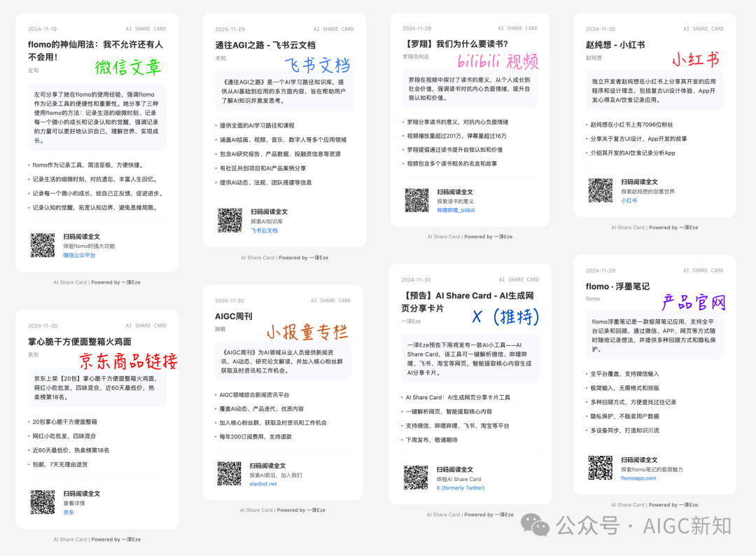Click bullet 介绍其开发的AI饮食记录分析App

[x=633, y=153]
